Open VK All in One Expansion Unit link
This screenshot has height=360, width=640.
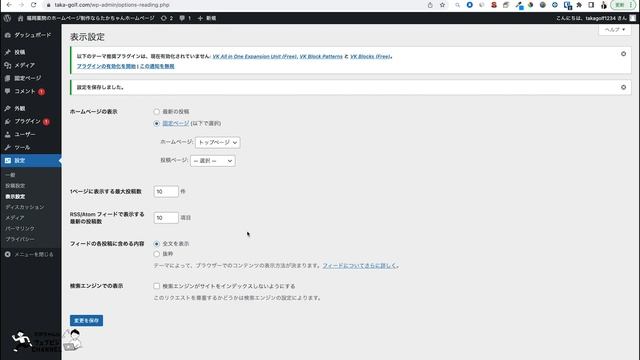point(254,56)
